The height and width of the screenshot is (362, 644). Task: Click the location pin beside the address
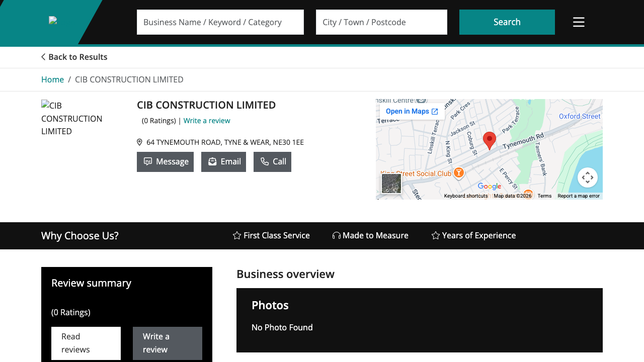(139, 142)
